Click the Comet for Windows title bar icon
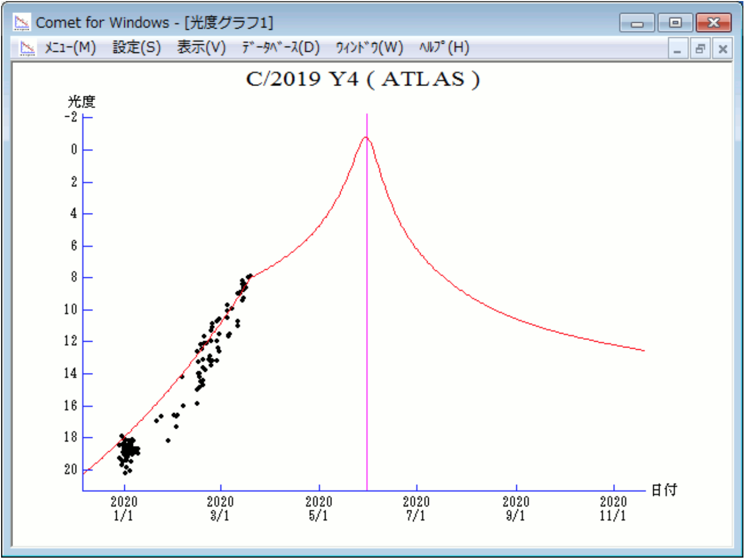The height and width of the screenshot is (560, 744). 22,23
